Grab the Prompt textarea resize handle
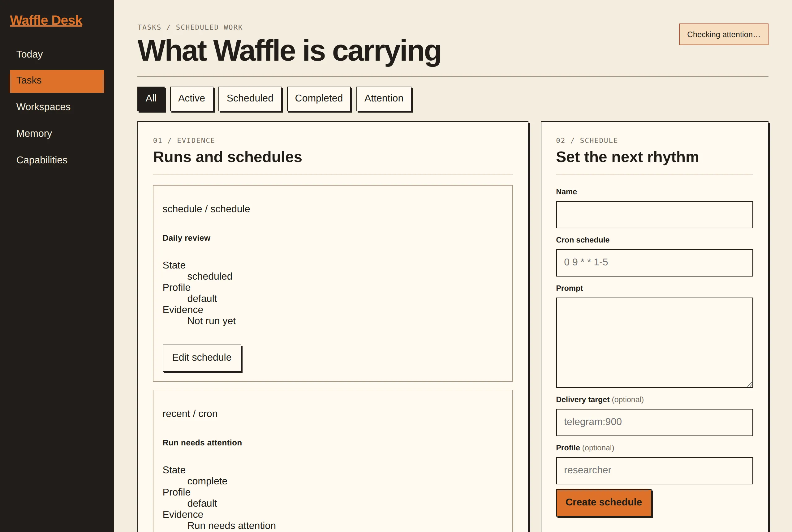Screen dimensions: 792x532 click(749, 384)
